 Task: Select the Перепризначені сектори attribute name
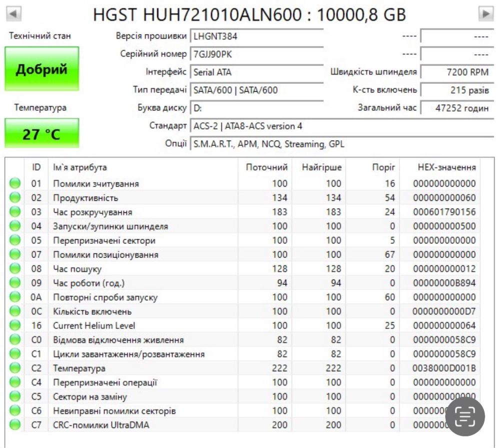(x=104, y=240)
